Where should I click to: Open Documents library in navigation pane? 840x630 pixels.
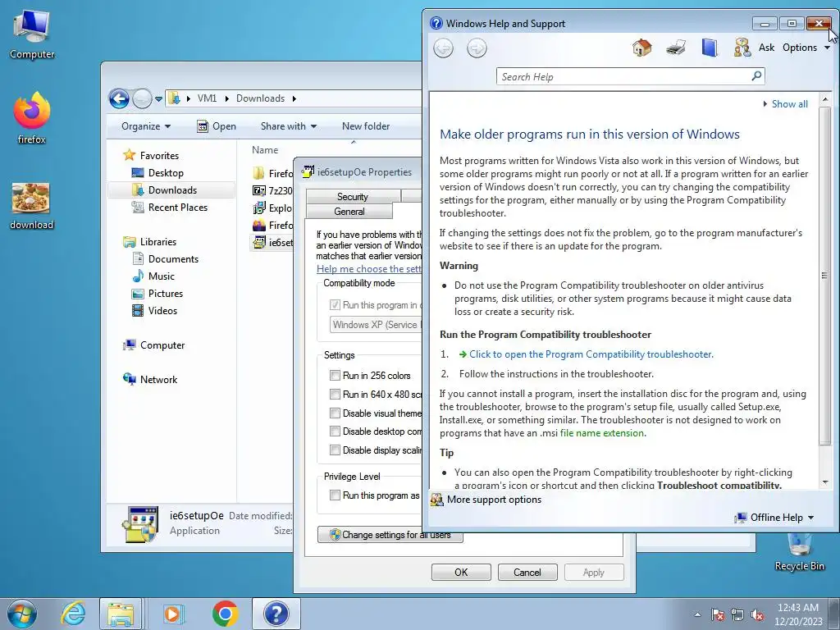tap(172, 259)
